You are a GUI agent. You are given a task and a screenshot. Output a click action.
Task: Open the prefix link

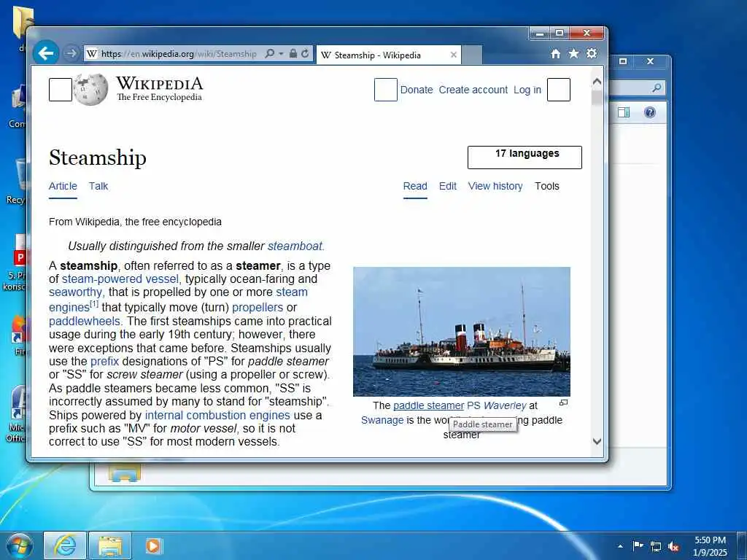coord(105,362)
